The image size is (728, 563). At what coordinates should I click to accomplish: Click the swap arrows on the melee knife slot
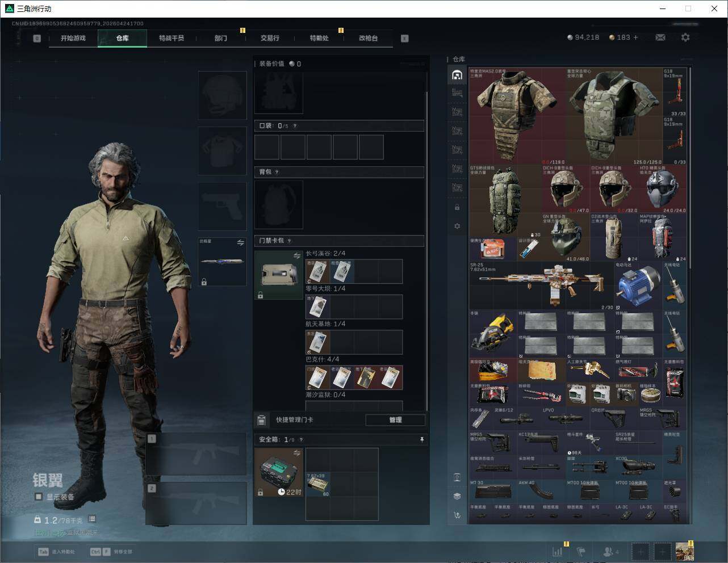240,243
